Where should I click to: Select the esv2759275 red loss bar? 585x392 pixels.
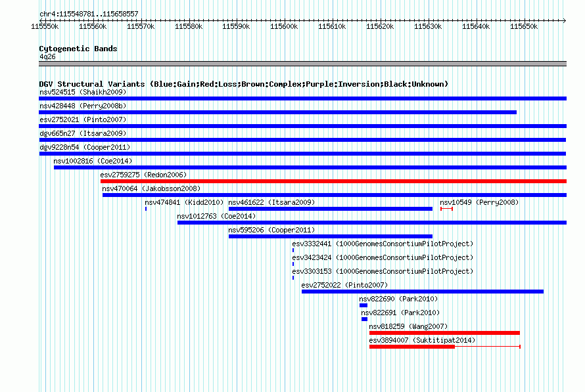pyautogui.click(x=333, y=181)
